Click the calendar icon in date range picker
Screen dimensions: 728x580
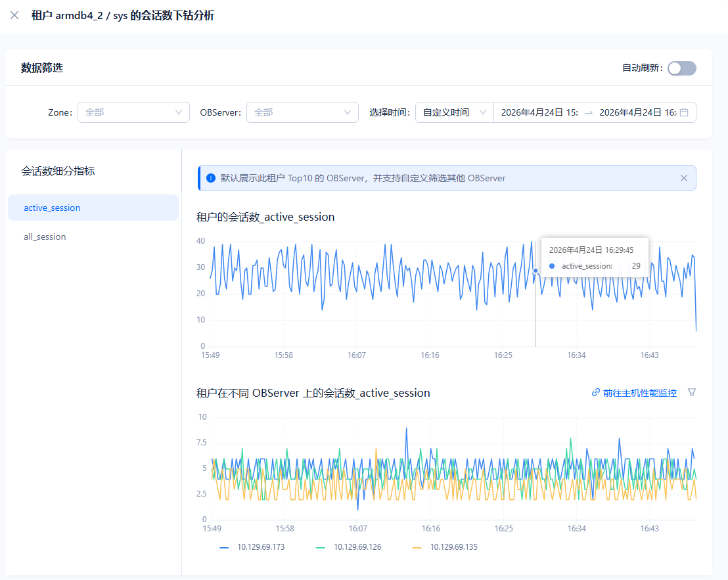pos(684,112)
